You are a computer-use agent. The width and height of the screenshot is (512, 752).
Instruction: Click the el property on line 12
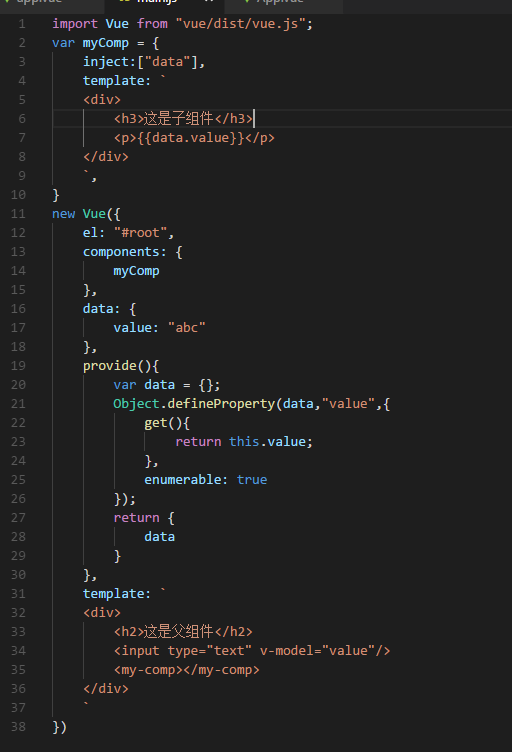coord(91,233)
